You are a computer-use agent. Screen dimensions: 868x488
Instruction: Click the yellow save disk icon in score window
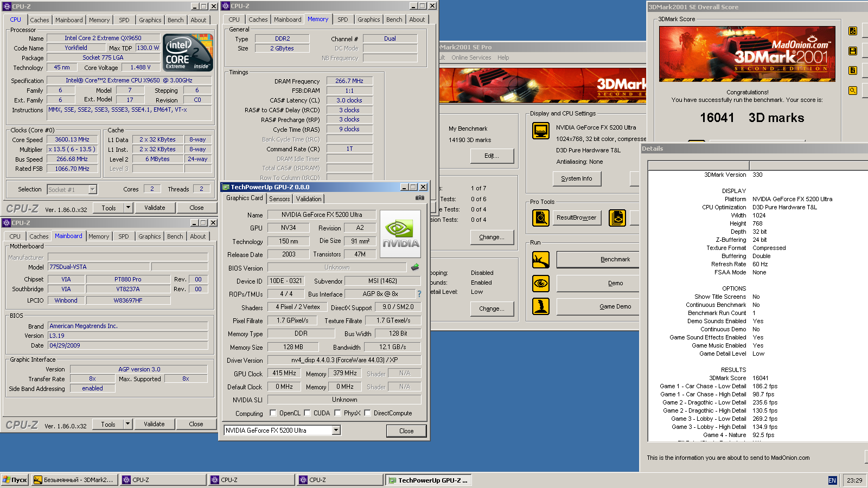coord(853,51)
